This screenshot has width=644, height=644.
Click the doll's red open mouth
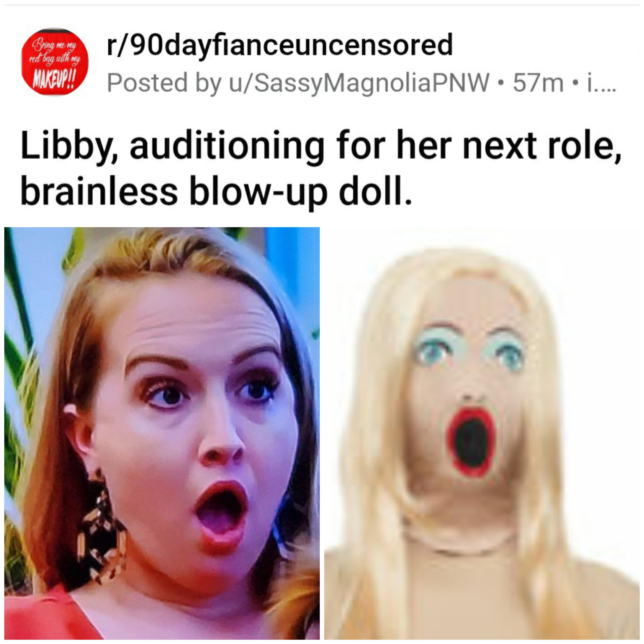coord(471,441)
